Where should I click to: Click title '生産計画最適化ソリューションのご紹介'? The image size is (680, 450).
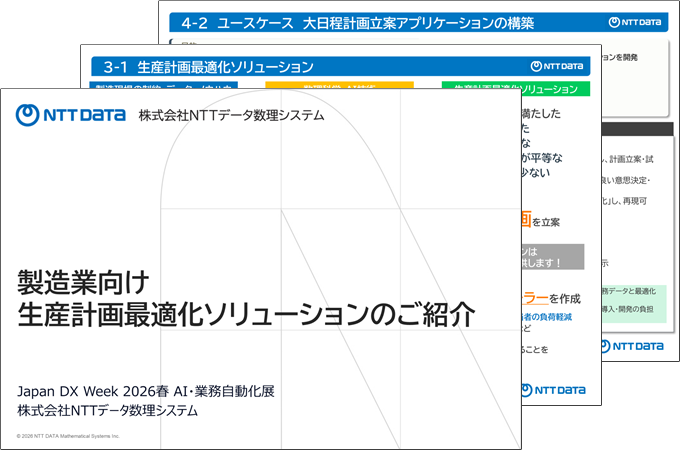(246, 315)
